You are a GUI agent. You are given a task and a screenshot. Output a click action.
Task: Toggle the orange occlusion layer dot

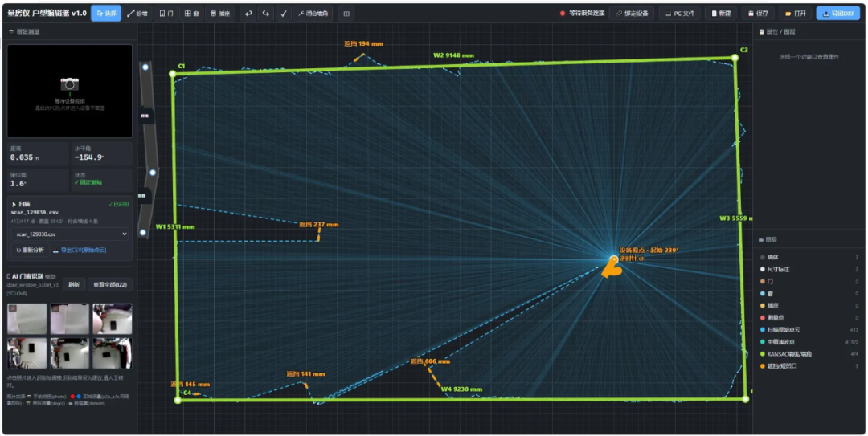point(763,365)
